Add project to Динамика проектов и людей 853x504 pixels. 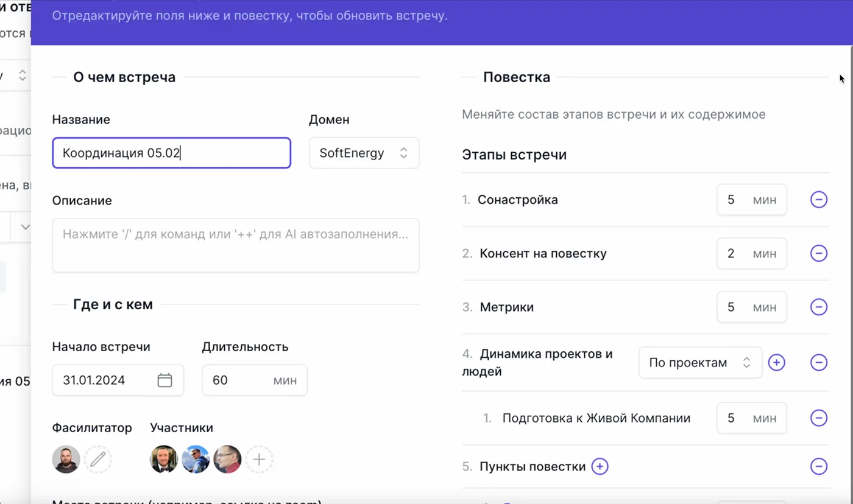pyautogui.click(x=776, y=363)
